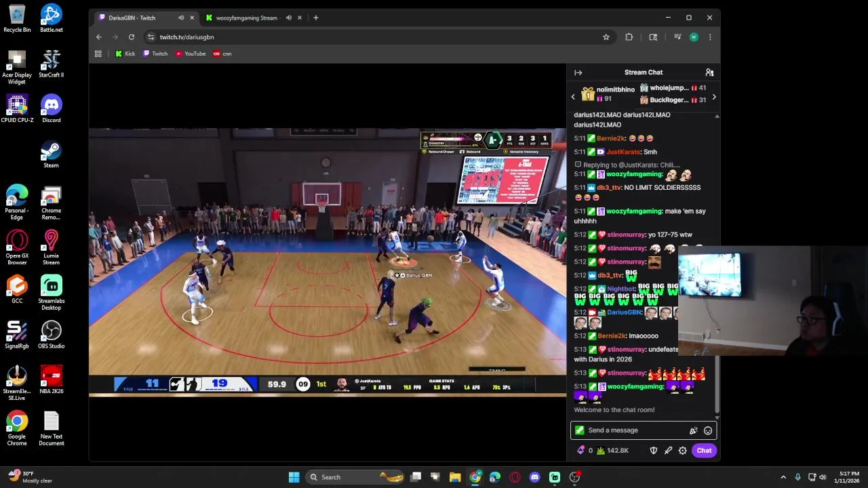
Task: Open the shield mode icon below chat
Action: [x=654, y=451]
